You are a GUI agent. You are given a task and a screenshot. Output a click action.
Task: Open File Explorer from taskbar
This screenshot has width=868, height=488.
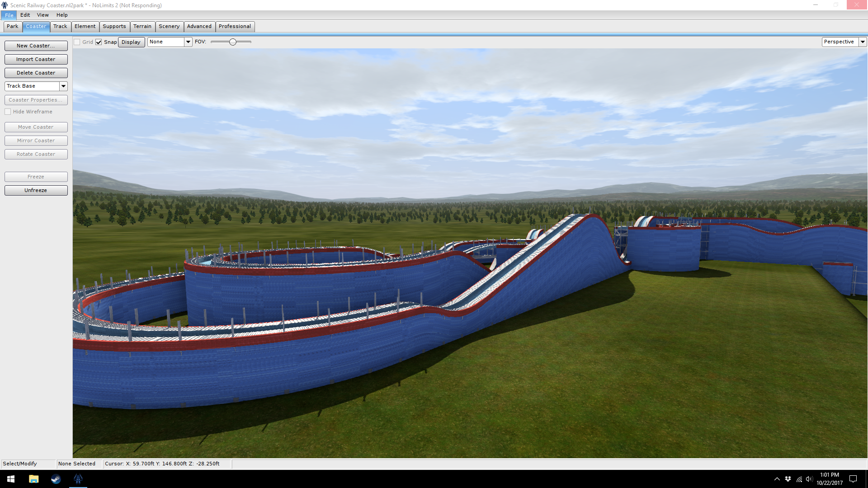(33, 479)
